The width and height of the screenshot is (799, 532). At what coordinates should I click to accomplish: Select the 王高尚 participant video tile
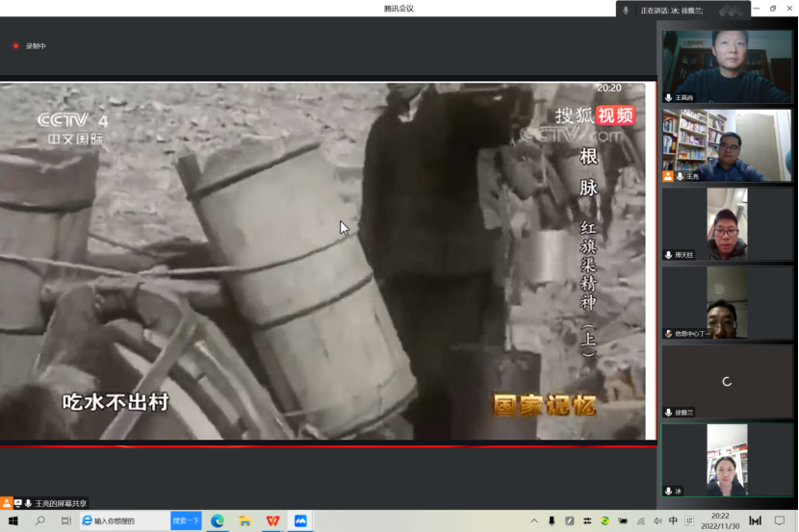tap(727, 66)
